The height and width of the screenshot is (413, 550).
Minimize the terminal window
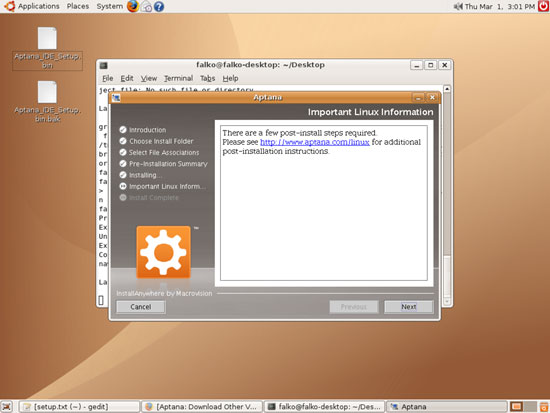(x=416, y=65)
